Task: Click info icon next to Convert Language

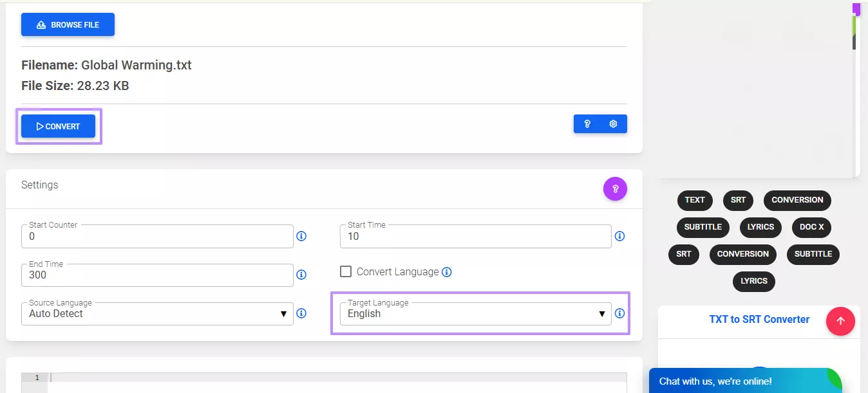Action: pyautogui.click(x=447, y=271)
